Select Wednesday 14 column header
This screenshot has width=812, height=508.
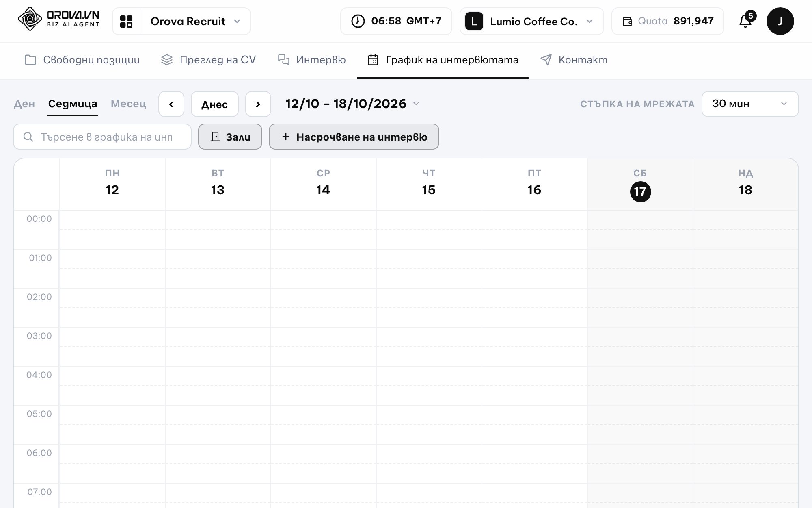point(324,184)
